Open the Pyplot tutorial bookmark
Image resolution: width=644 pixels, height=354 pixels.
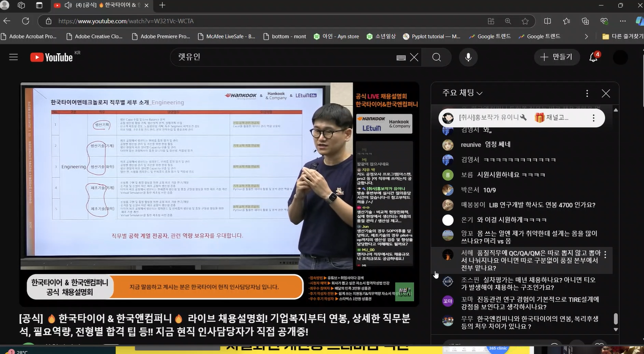pyautogui.click(x=432, y=36)
